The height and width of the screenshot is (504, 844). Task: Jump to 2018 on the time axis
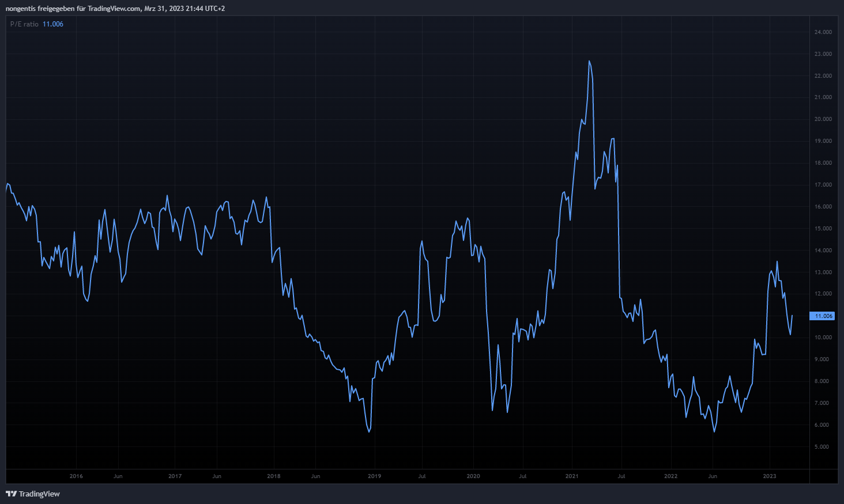point(274,476)
